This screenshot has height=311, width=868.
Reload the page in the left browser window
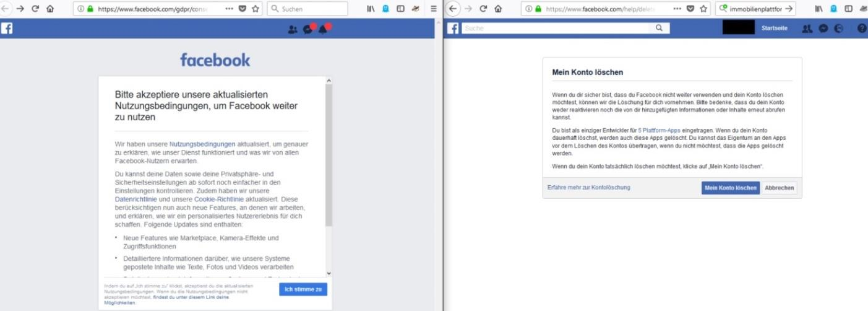(x=35, y=9)
